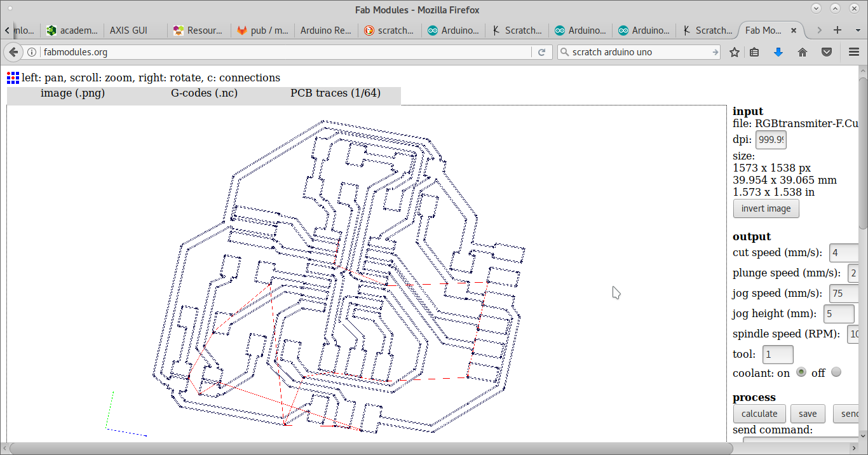
Task: Focus the jog height (mm) field
Action: [x=839, y=314]
